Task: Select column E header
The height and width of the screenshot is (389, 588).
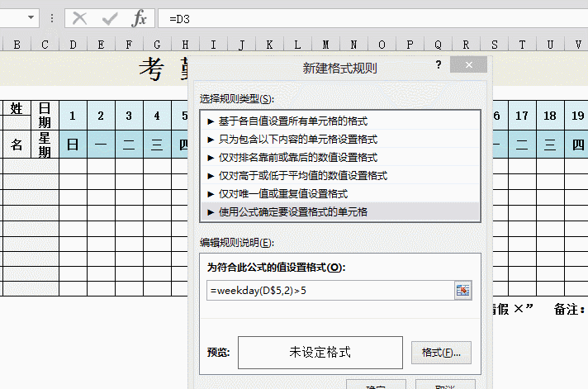Action: [x=102, y=45]
